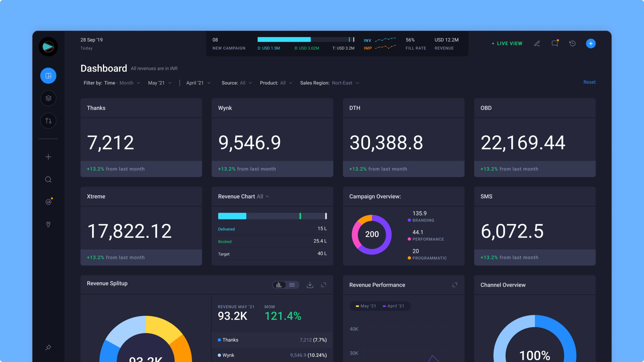Viewport: 644px width, 362px height.
Task: Click the D: USD 1.5M label
Action: point(269,48)
